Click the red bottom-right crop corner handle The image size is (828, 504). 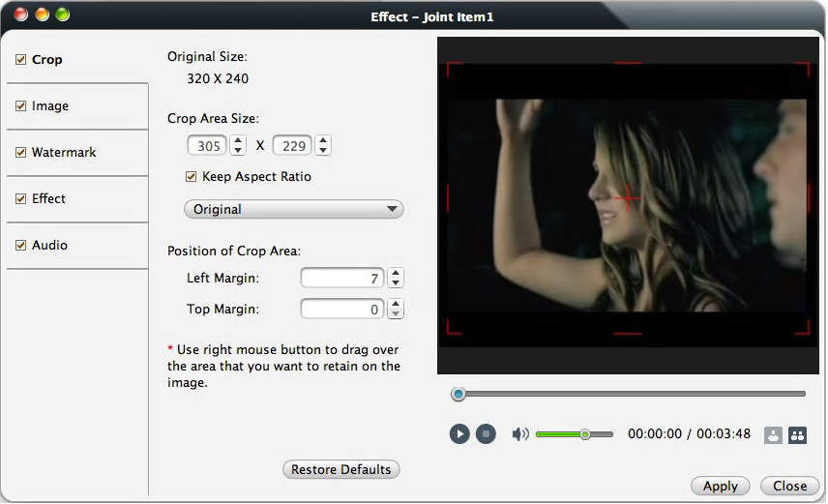803,328
